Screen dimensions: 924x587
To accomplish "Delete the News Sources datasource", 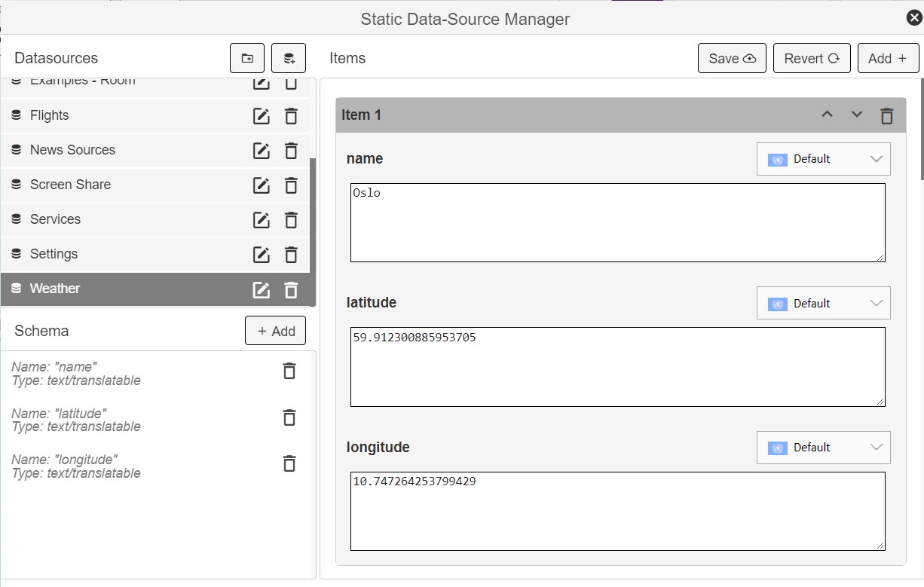I will [291, 150].
